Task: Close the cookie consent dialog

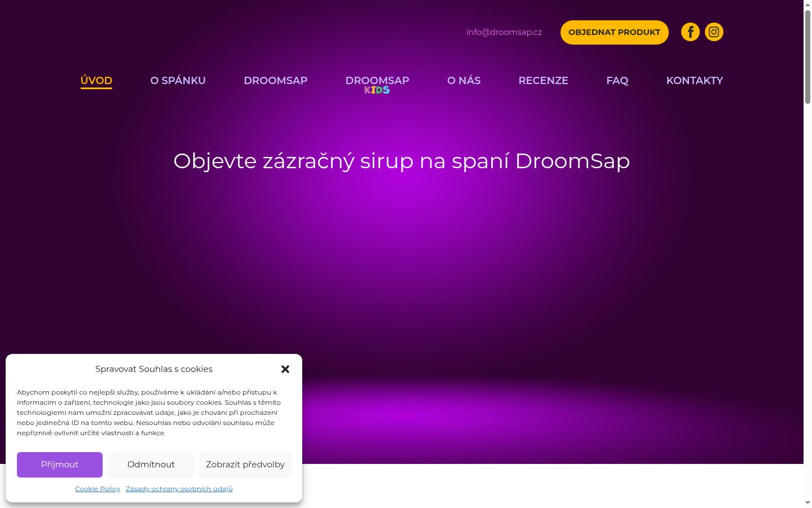Action: (x=285, y=369)
